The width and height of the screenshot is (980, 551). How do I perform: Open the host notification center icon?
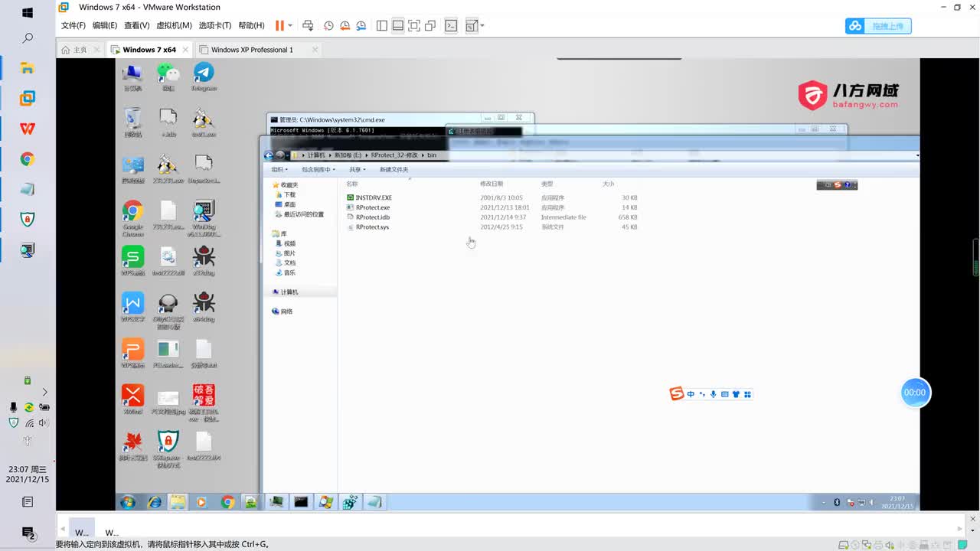[28, 533]
